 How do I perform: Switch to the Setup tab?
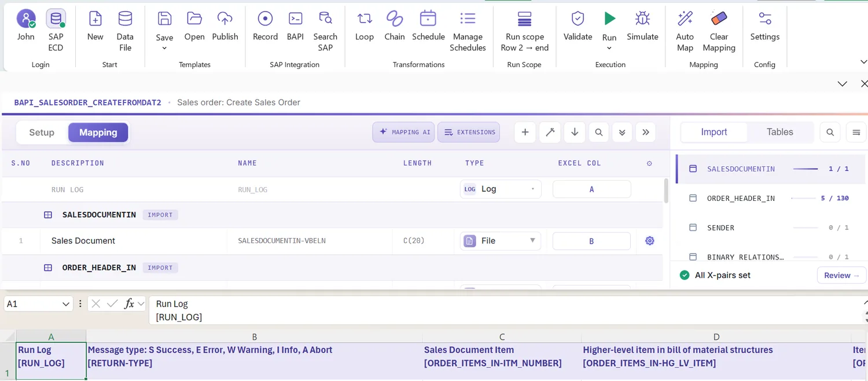[x=42, y=133]
